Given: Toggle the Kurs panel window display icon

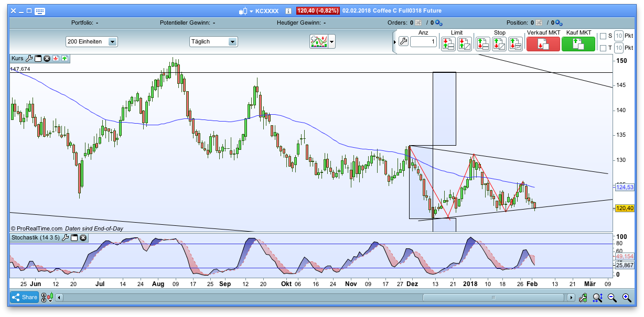Looking at the screenshot, I should (38, 59).
